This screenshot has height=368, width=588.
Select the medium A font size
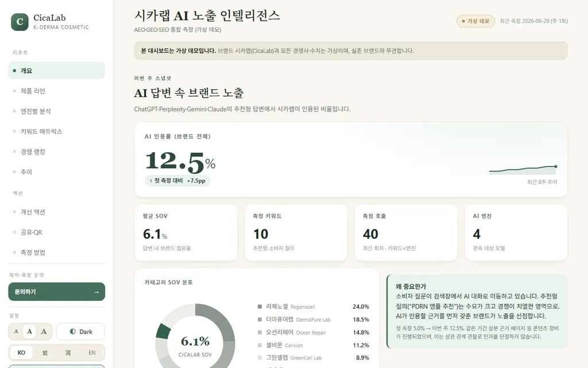click(x=29, y=332)
